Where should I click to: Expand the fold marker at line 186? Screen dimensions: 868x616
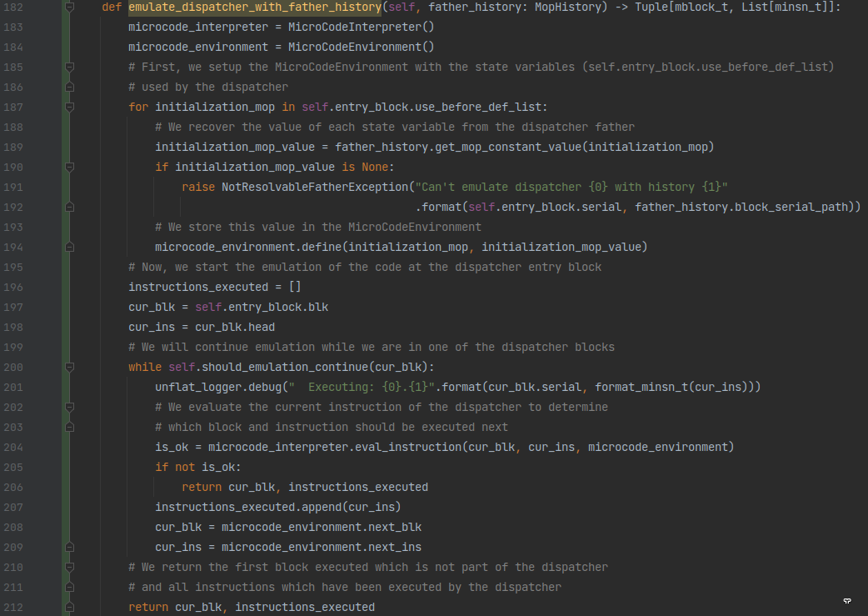coord(69,87)
